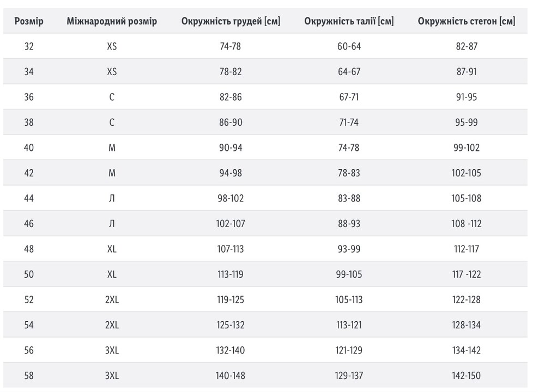Select the chest value 107-113
545x392 pixels.
(231, 249)
